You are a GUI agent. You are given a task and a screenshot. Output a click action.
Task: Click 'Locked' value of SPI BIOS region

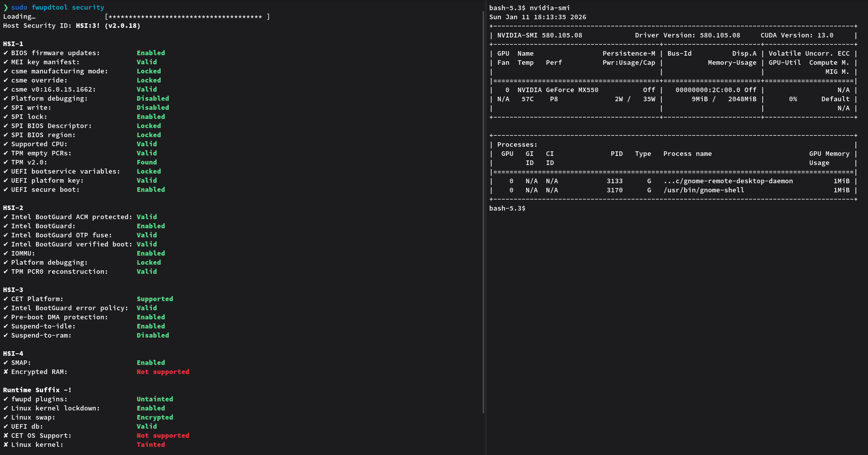tap(149, 135)
